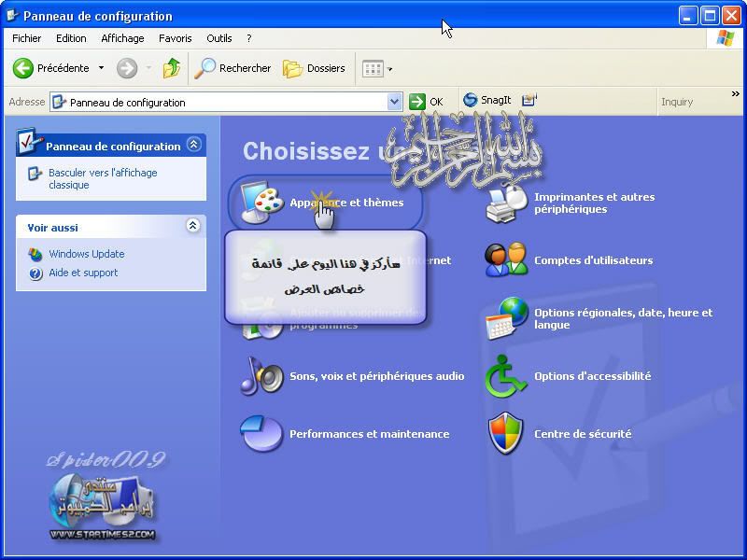Click Basculer vers l'affichage classique link
Screen dimensions: 747x560
(103, 178)
